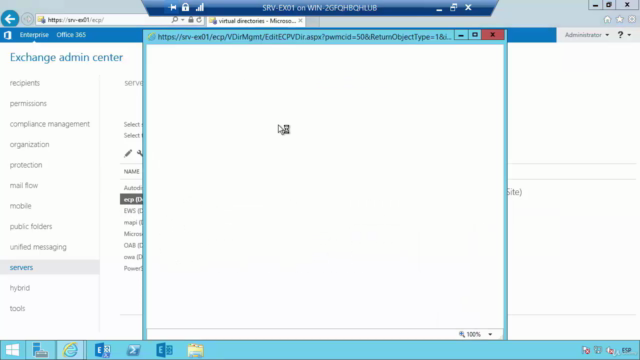Select the mapi row in the list
Screen dimensions: 640x360
pos(133,222)
